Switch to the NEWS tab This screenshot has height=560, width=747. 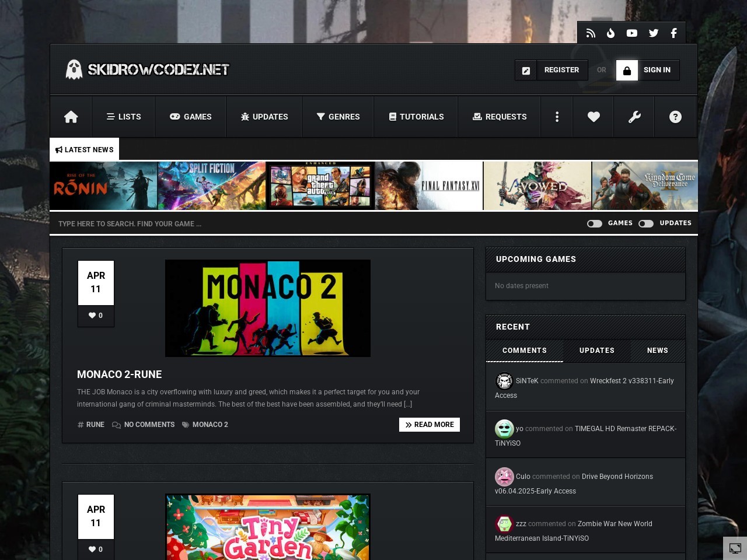658,351
